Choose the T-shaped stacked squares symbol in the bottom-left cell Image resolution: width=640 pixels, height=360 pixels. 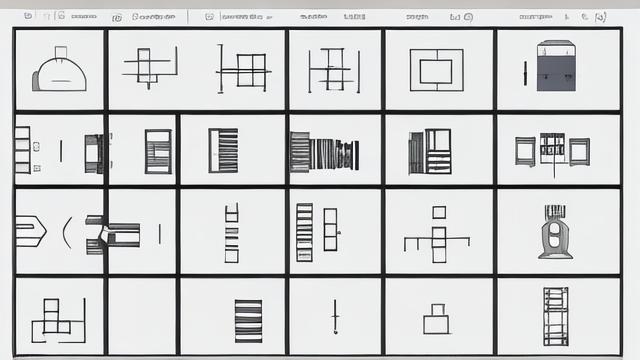(x=59, y=321)
